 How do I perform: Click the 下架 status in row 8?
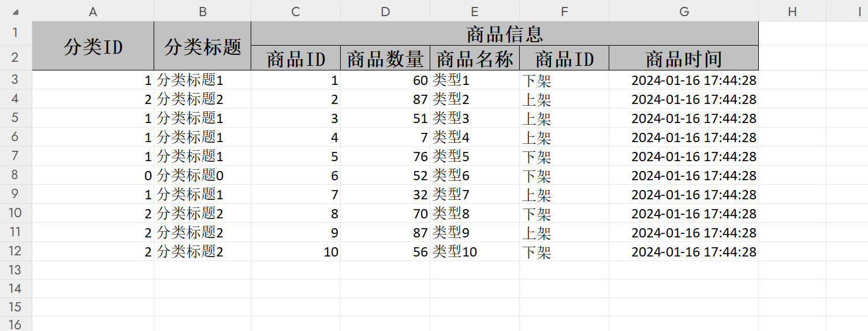pos(564,175)
